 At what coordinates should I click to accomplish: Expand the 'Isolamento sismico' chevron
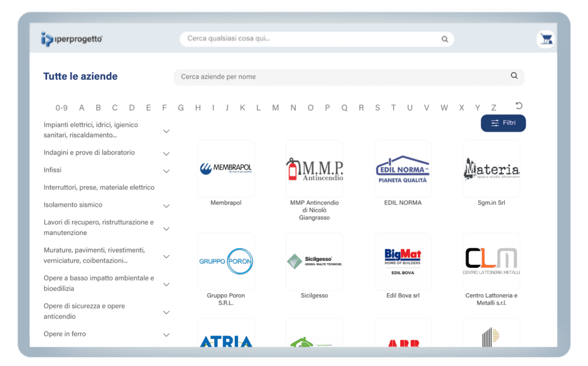tap(166, 206)
